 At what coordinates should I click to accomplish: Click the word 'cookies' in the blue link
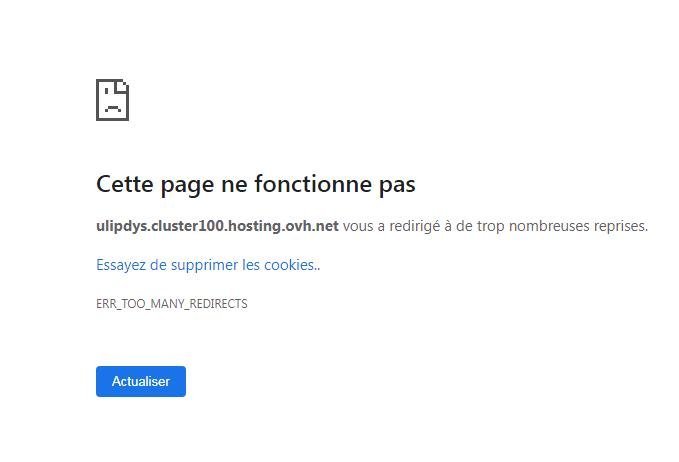(x=289, y=265)
